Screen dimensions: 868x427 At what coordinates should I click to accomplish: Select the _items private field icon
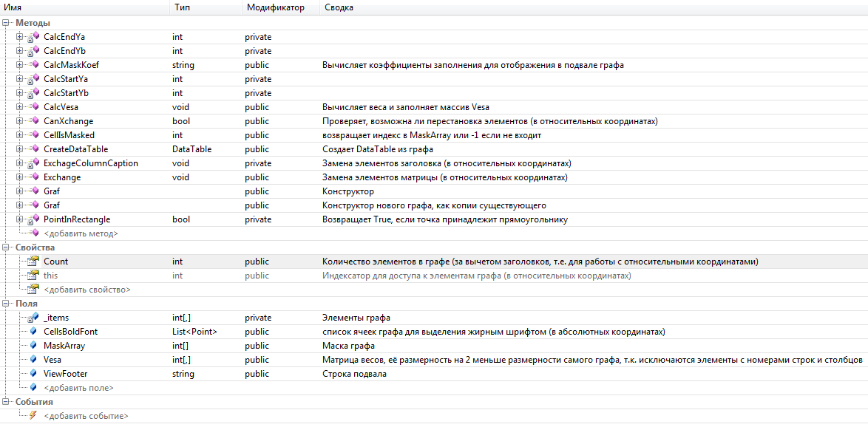33,318
